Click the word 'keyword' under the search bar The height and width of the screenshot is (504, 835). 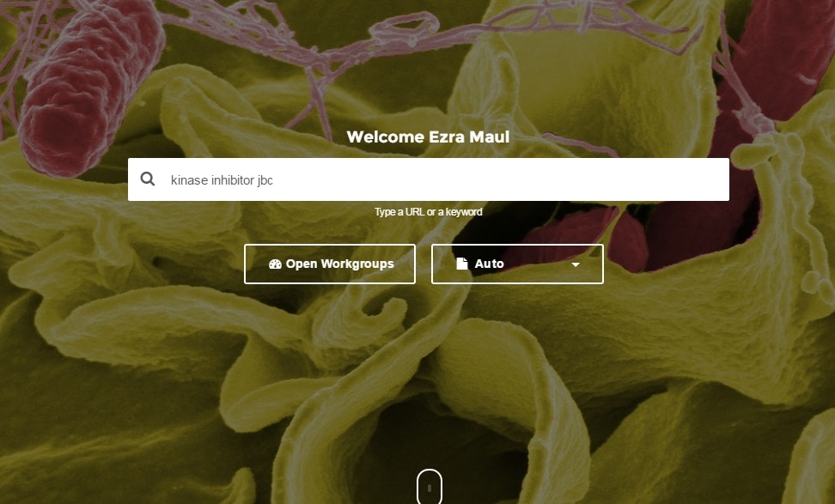[464, 212]
